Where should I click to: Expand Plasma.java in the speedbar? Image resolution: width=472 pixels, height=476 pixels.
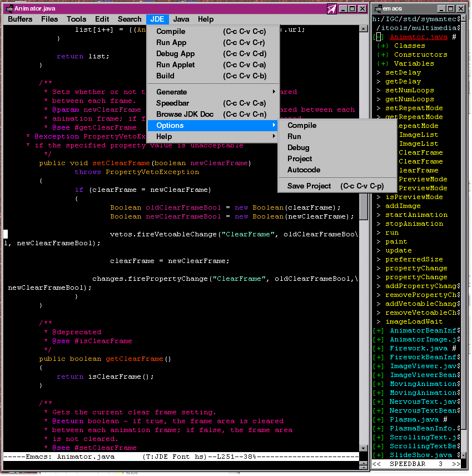[x=379, y=420]
